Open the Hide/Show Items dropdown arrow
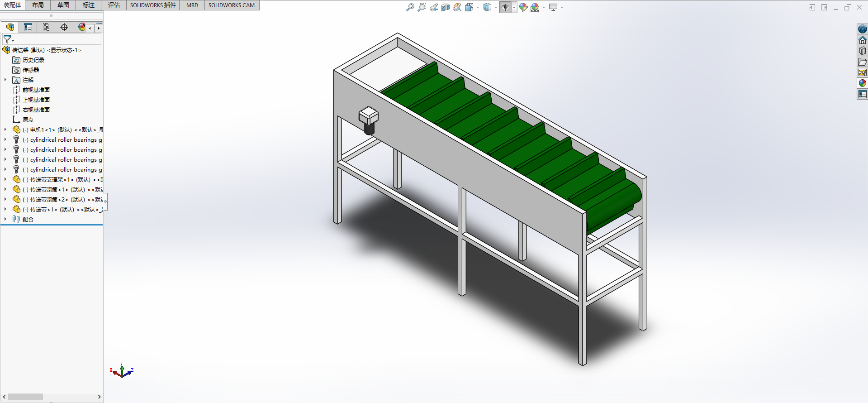This screenshot has height=403, width=868. (x=514, y=7)
